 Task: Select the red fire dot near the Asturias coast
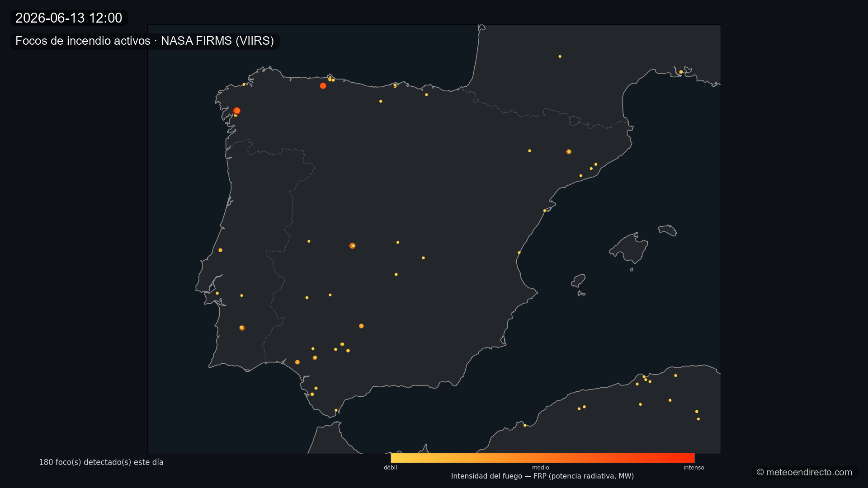pos(323,86)
